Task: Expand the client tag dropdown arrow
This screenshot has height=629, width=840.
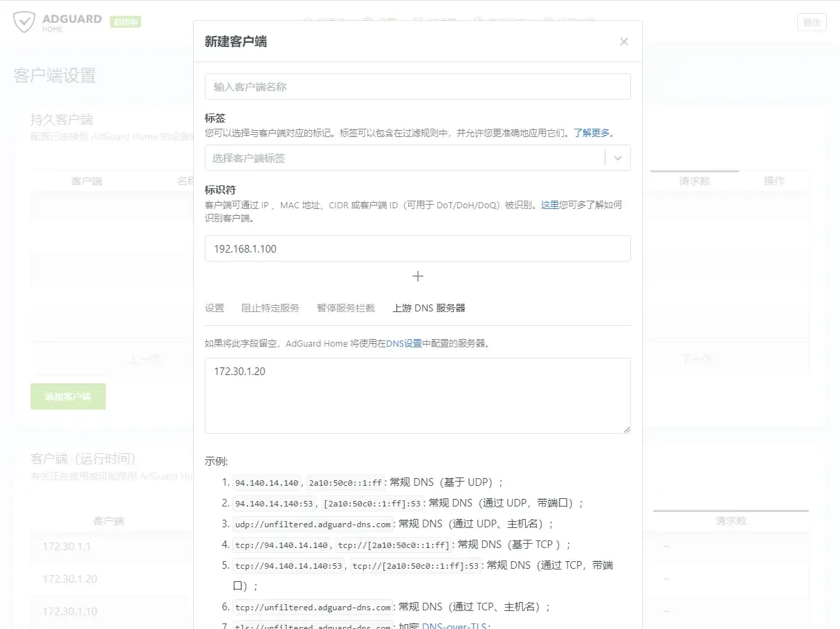Action: 618,158
